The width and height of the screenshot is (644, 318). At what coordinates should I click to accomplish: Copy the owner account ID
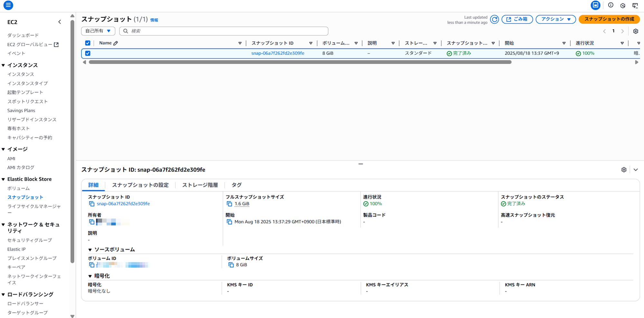(92, 222)
